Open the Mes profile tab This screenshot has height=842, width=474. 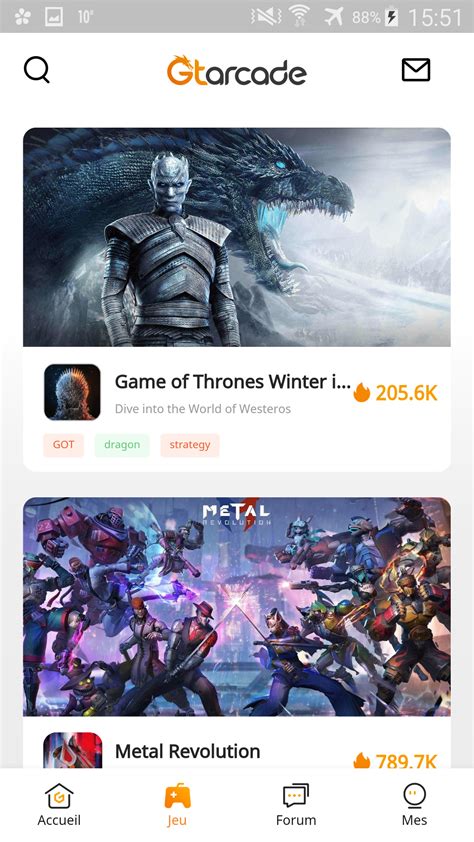point(414,804)
